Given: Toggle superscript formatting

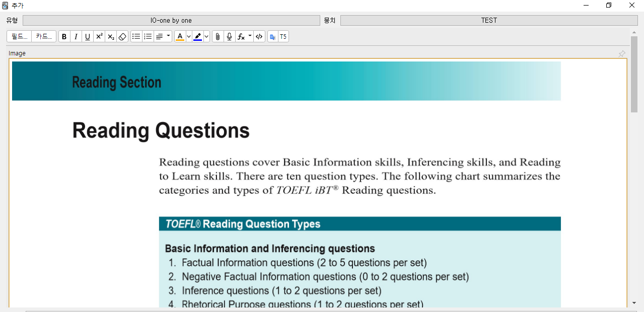Looking at the screenshot, I should [99, 36].
